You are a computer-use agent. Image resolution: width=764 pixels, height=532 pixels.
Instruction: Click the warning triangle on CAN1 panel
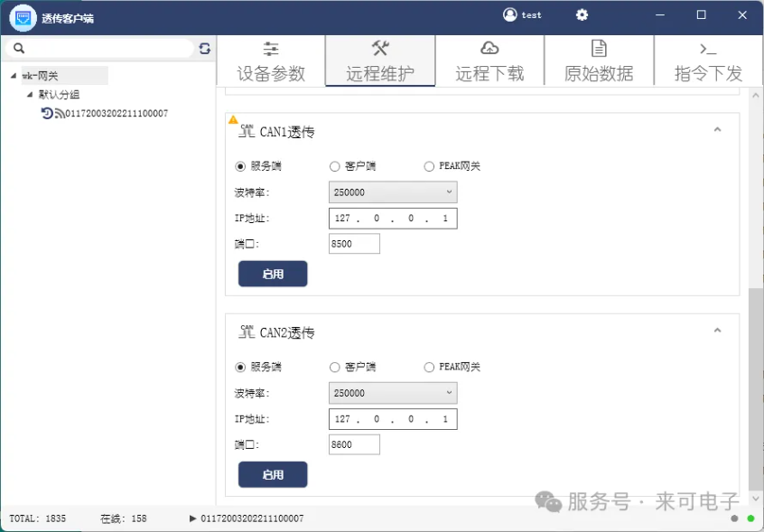coord(233,119)
